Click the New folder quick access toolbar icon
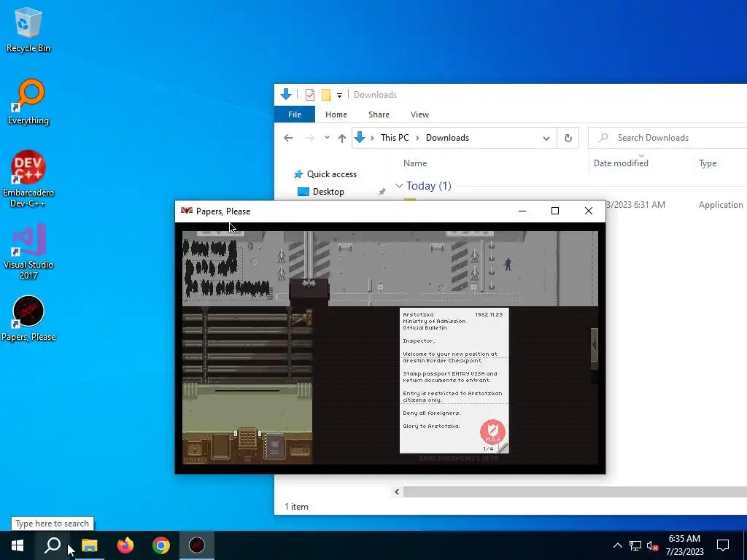 [326, 95]
